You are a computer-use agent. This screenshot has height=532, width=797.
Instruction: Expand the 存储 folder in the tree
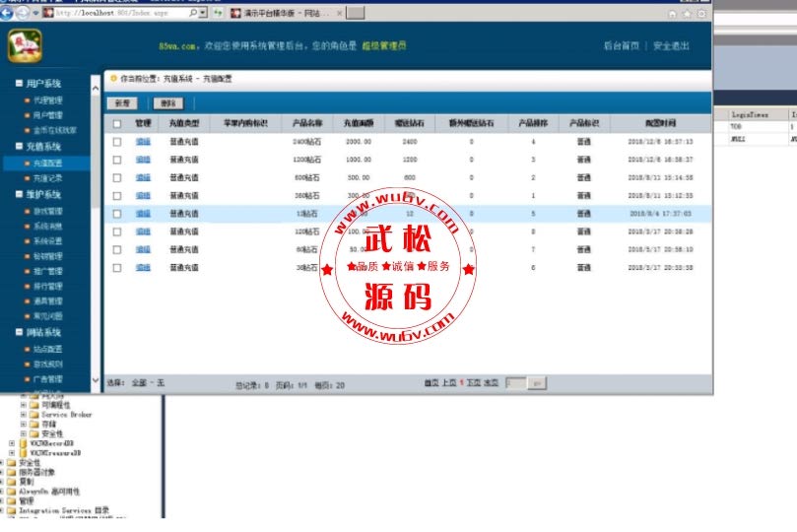tap(23, 425)
